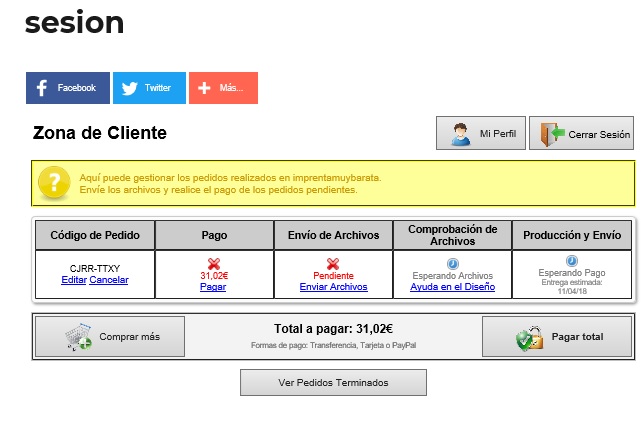Click Pagar total button
Viewport: 641px width, 445px height.
(557, 336)
